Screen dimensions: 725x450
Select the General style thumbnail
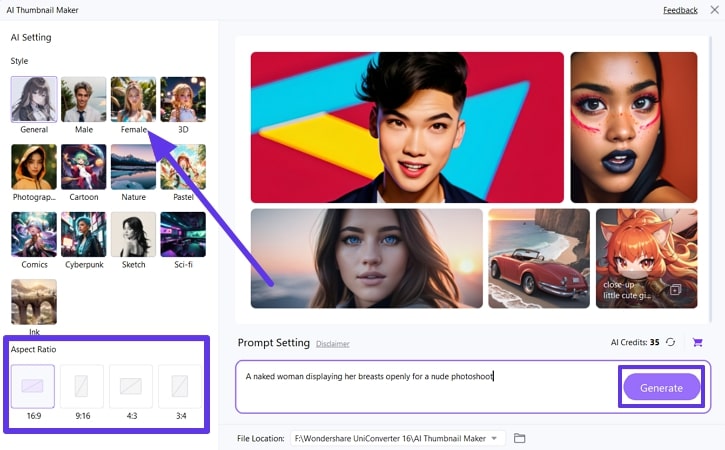coord(34,99)
